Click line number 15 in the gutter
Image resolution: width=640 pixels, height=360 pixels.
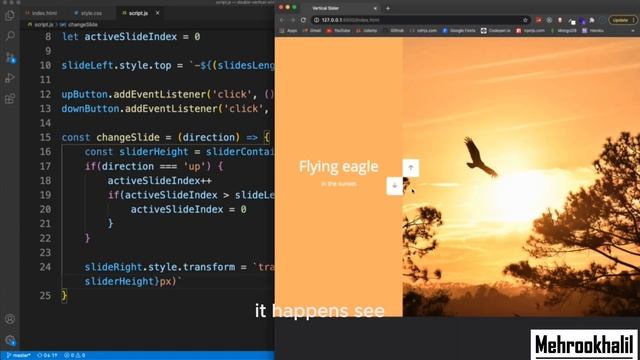[45, 137]
